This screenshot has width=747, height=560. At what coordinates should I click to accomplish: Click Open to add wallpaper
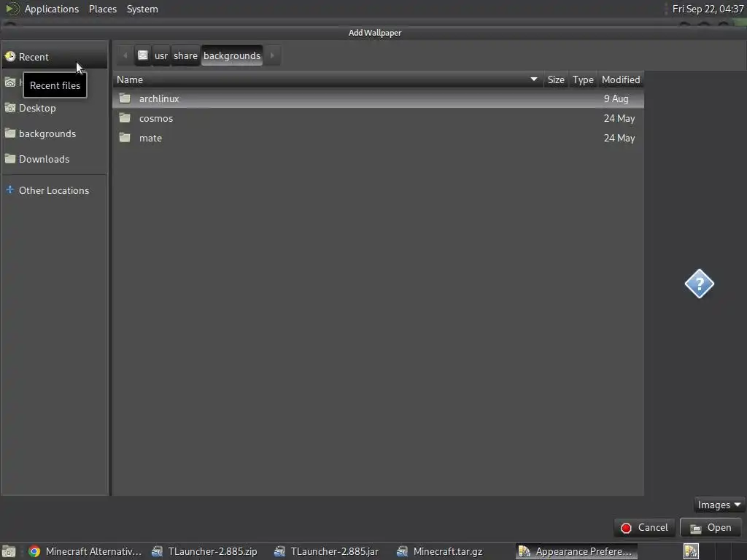pyautogui.click(x=711, y=528)
